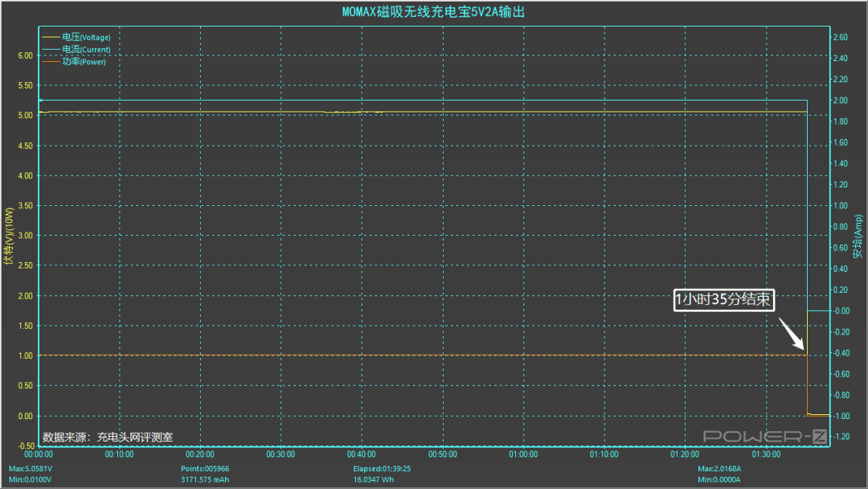This screenshot has height=489, width=868.
Task: Click the 2.50 voltage axis tick label
Action: point(26,265)
